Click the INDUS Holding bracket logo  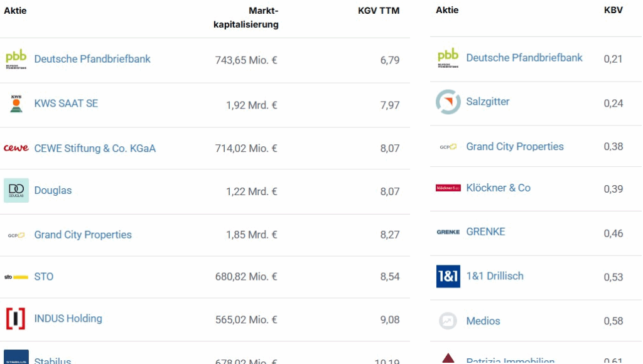16,319
